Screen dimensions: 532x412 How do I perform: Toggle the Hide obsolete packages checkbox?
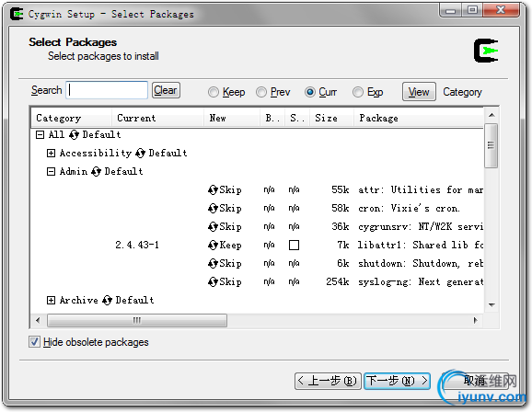[x=34, y=342]
